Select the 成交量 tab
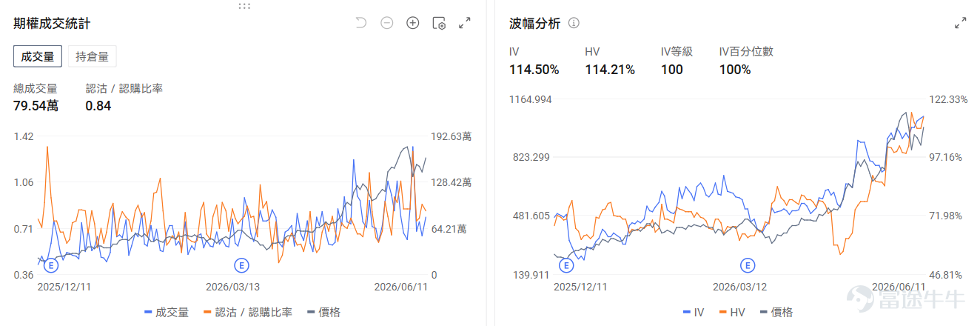Screen dimensions: 980x326 pos(38,57)
